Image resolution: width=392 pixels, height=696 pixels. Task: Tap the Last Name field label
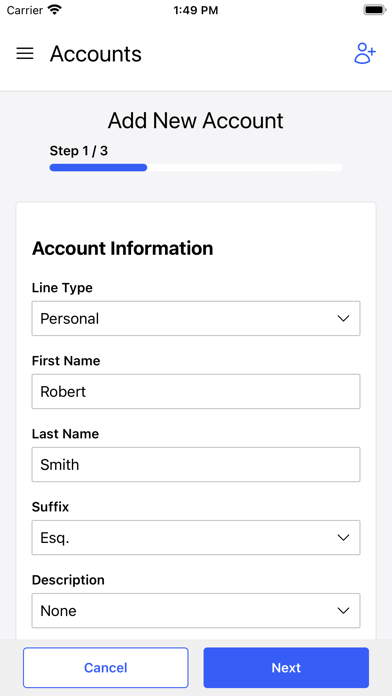65,434
